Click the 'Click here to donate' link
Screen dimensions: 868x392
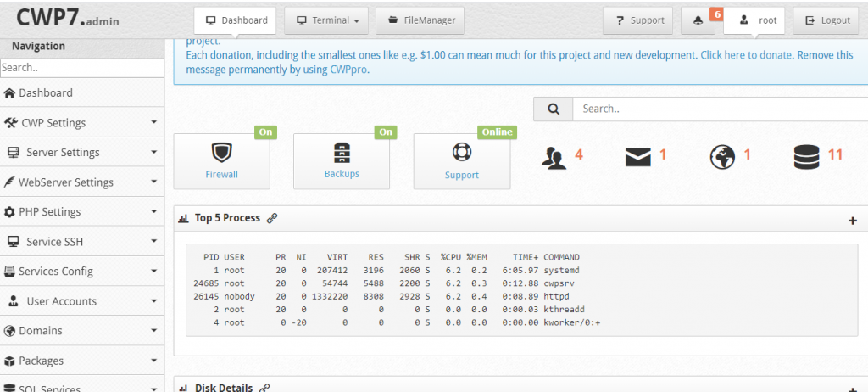[748, 55]
